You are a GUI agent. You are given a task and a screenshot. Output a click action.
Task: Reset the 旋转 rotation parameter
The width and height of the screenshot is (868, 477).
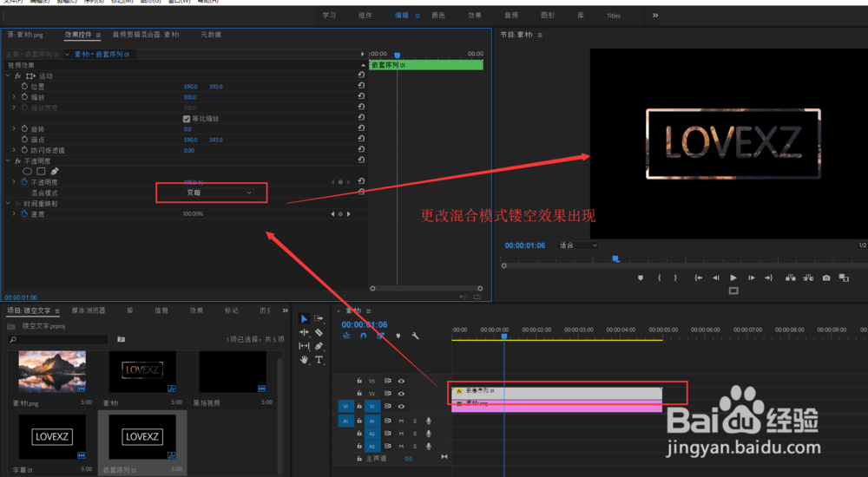(361, 128)
